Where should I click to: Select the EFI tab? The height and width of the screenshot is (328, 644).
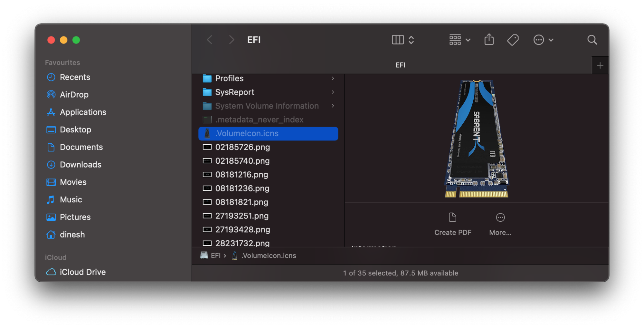[400, 65]
